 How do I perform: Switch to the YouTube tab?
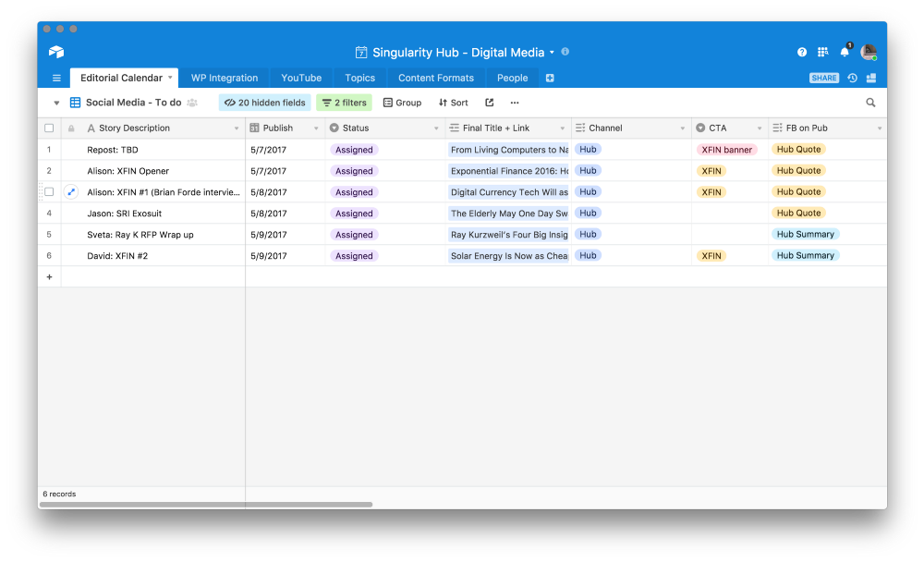301,78
